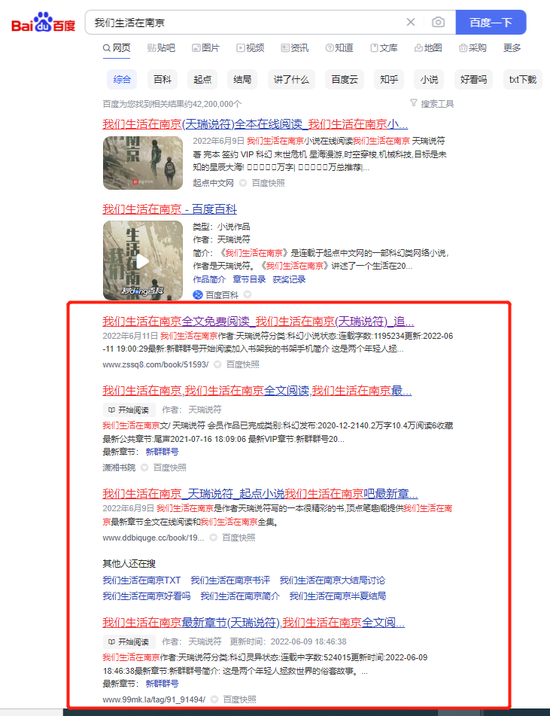Select the 综合 filter chip
The image size is (550, 716).
click(122, 79)
